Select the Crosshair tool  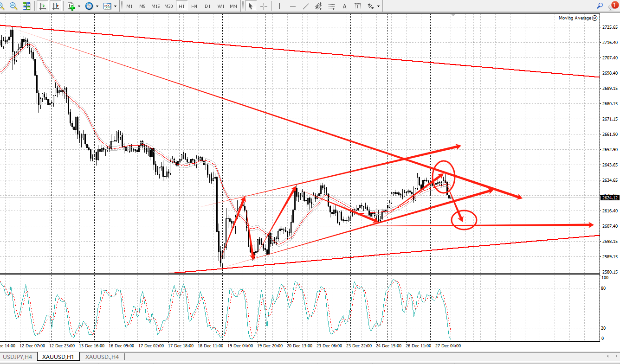(264, 6)
